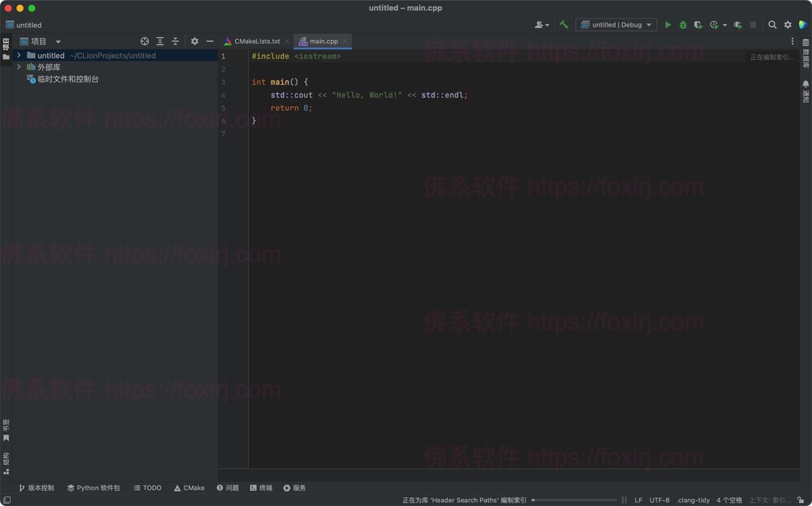Expand the 外部库 external libraries node
The width and height of the screenshot is (812, 506).
(18, 67)
